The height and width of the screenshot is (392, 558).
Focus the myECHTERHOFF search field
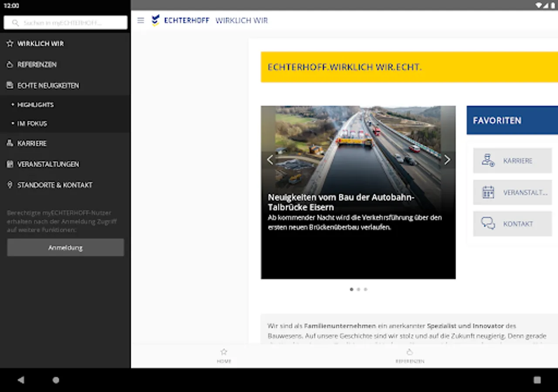tap(65, 23)
